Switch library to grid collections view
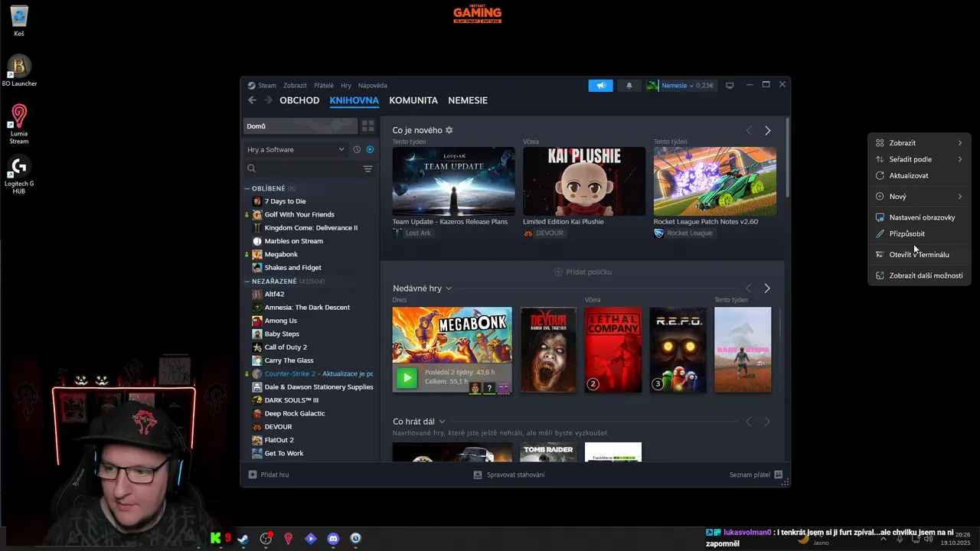Image resolution: width=980 pixels, height=551 pixels. point(368,126)
